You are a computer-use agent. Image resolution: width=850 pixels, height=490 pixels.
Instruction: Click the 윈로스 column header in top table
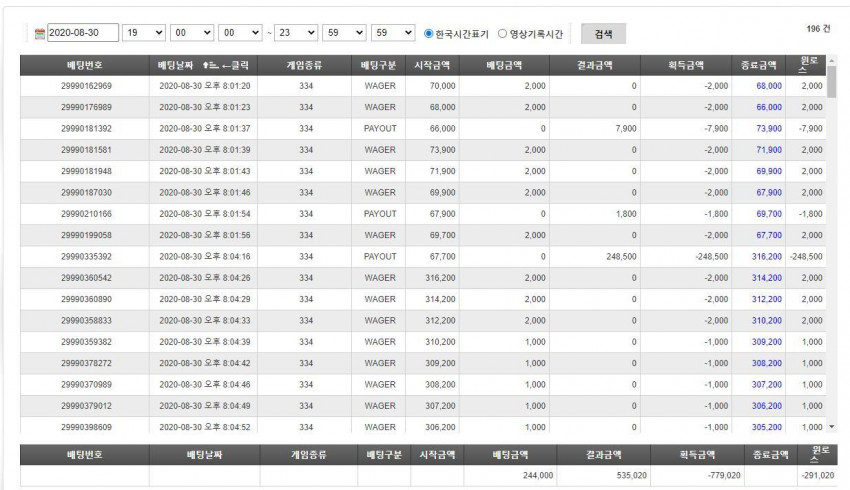806,66
